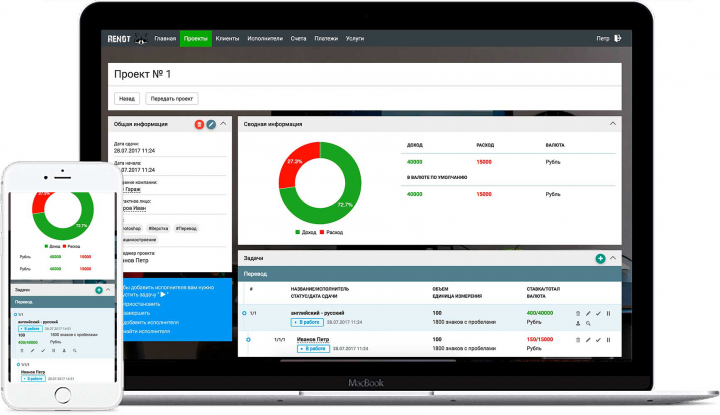Image resolution: width=720 pixels, height=415 pixels.
Task: Tap pencil icon in phone task row
Action: pos(32,351)
